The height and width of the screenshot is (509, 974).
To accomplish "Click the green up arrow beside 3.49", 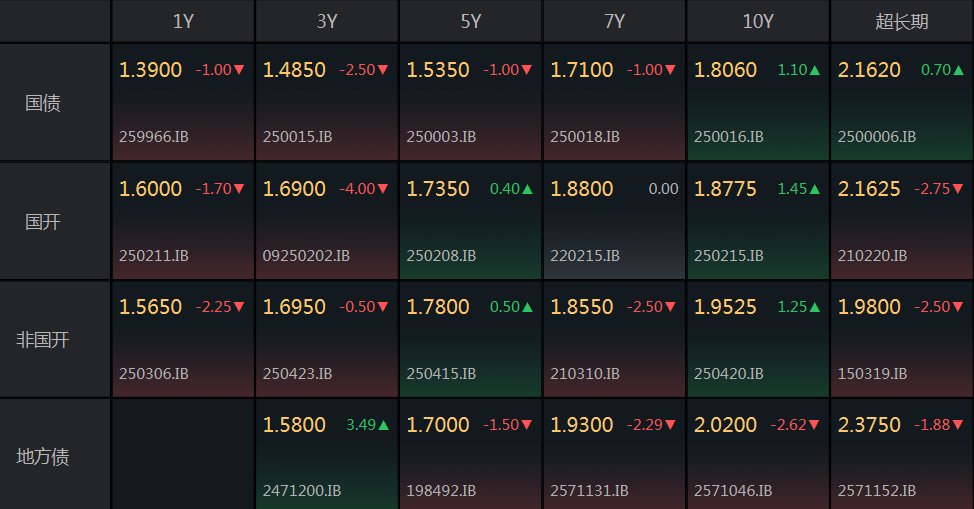I will pos(384,425).
